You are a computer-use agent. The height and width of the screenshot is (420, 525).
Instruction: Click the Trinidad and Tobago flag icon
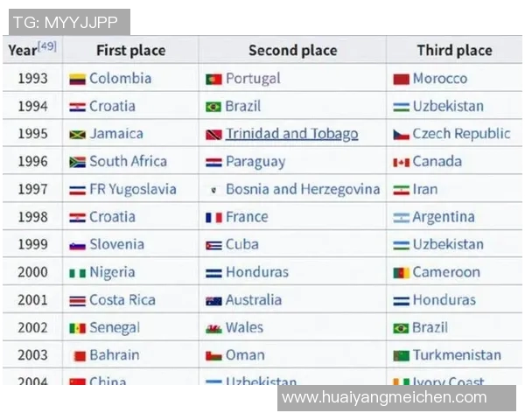213,135
